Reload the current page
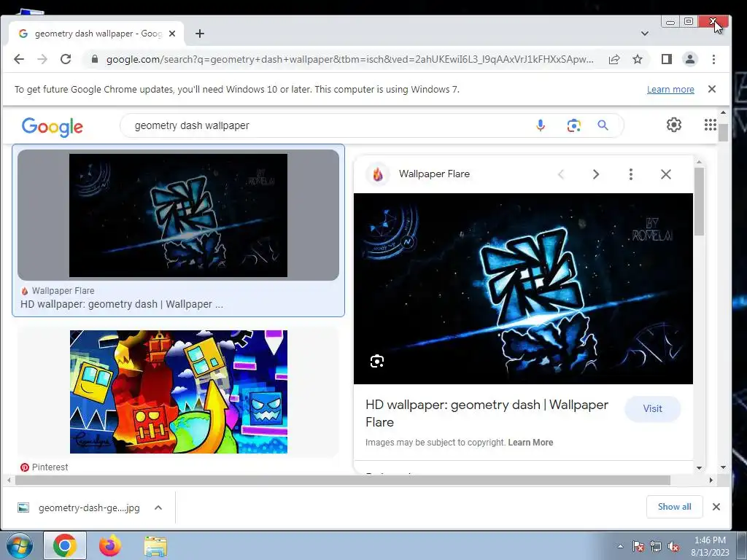This screenshot has width=747, height=560. click(66, 59)
